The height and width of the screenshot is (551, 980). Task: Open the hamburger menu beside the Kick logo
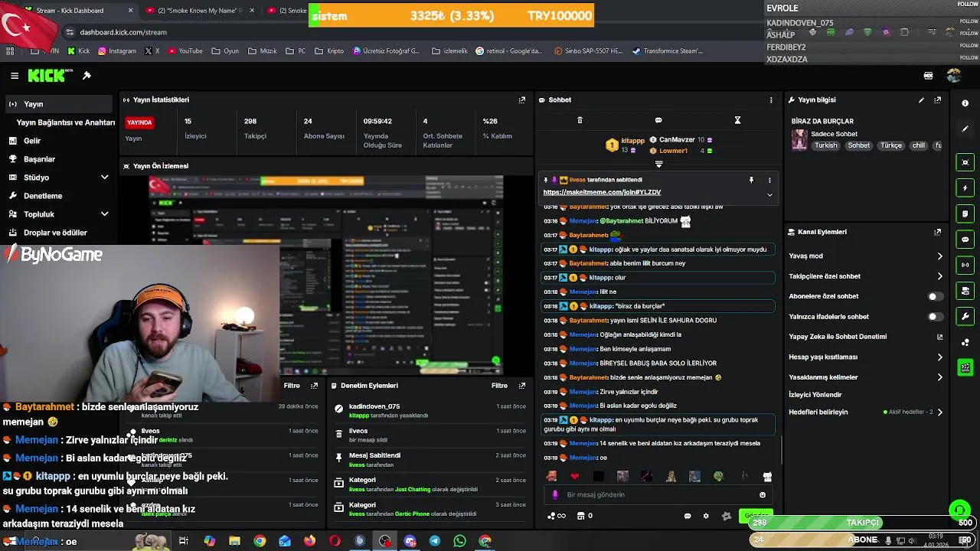pyautogui.click(x=15, y=76)
